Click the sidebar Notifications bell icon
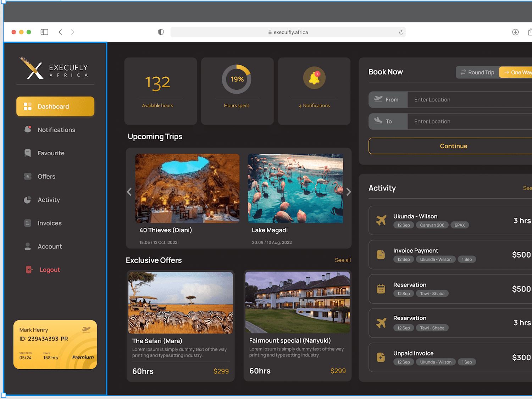Image resolution: width=532 pixels, height=399 pixels. pyautogui.click(x=28, y=129)
